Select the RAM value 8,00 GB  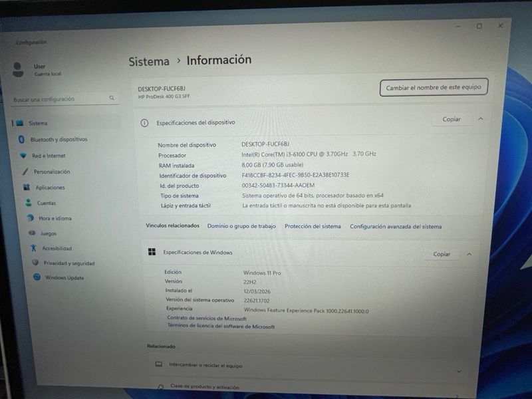pos(273,165)
